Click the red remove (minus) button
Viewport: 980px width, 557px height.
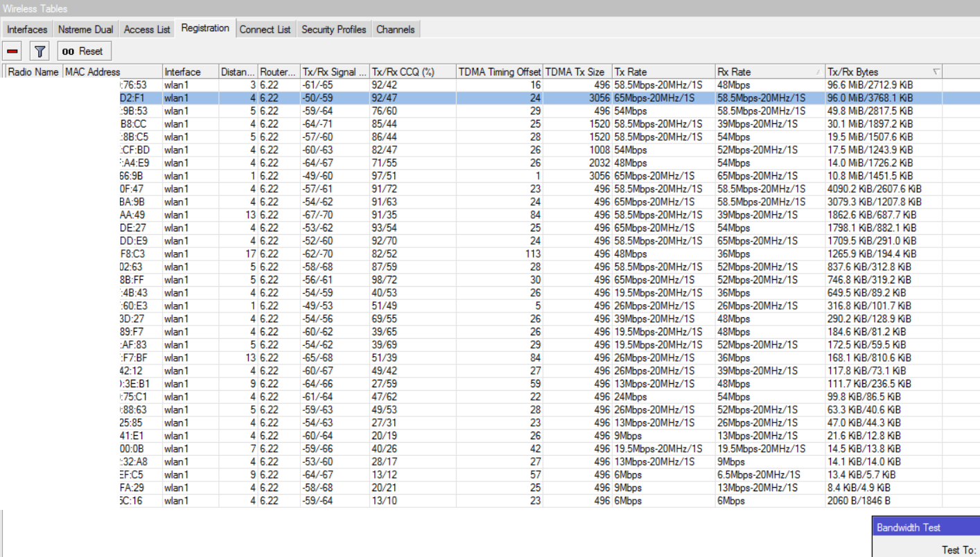[x=13, y=51]
